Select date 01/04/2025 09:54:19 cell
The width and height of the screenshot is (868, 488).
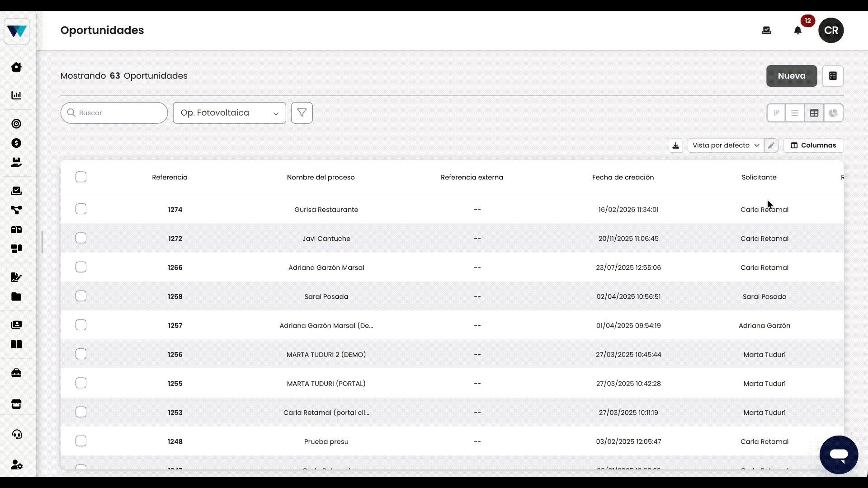pyautogui.click(x=628, y=325)
